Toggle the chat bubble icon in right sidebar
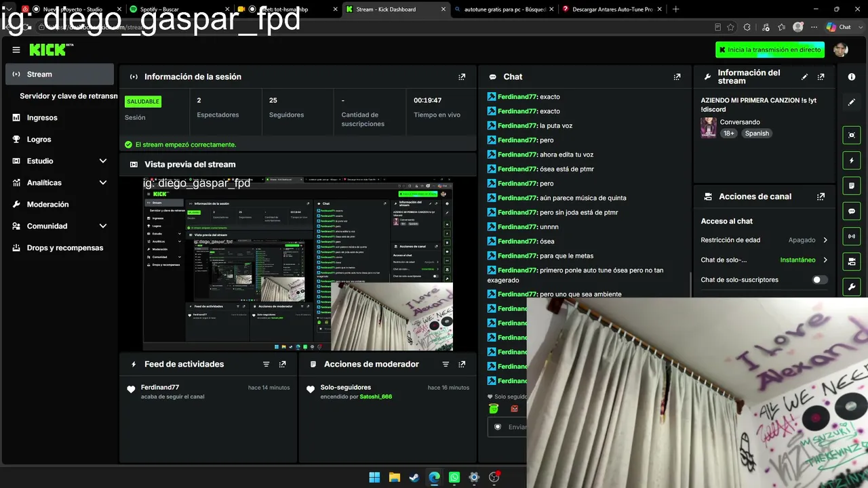 tap(852, 211)
